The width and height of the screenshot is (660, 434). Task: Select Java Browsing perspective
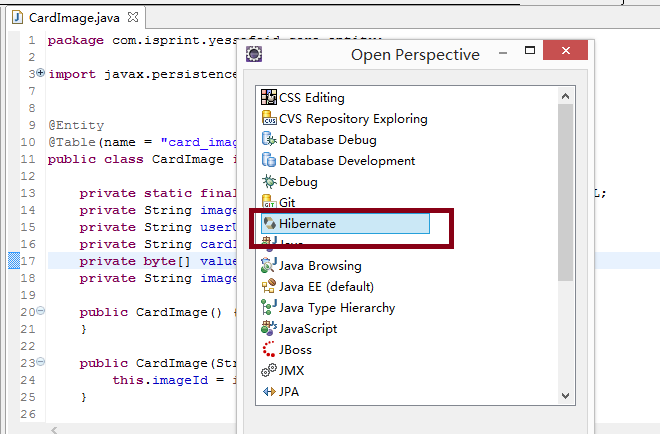[320, 266]
